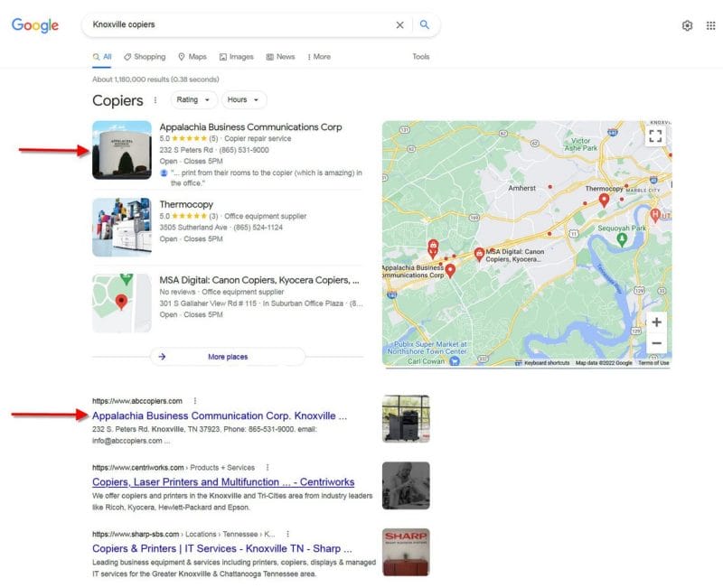Expand the More search categories menu
This screenshot has width=723, height=588.
[x=319, y=57]
